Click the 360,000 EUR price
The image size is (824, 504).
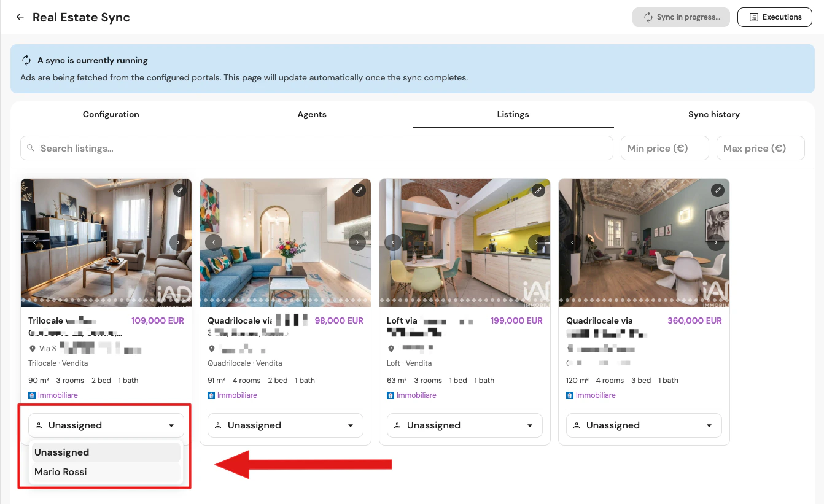pos(695,320)
